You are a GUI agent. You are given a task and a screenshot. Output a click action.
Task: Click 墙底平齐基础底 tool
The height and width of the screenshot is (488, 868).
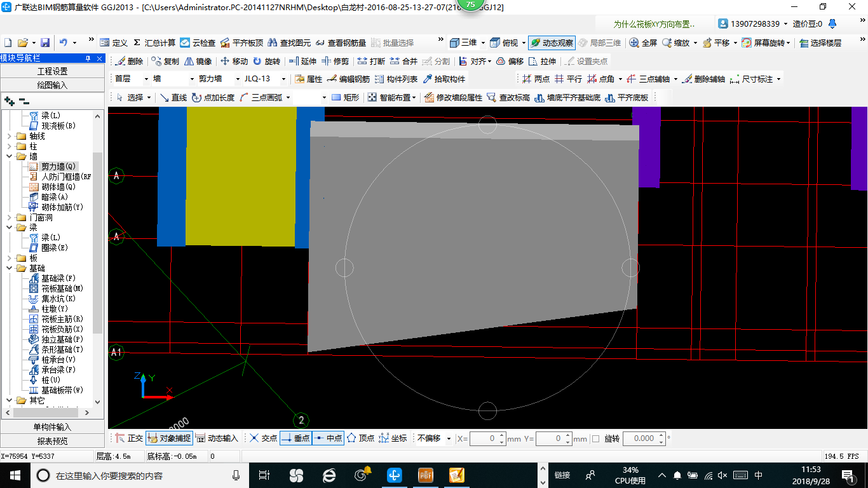(x=567, y=97)
